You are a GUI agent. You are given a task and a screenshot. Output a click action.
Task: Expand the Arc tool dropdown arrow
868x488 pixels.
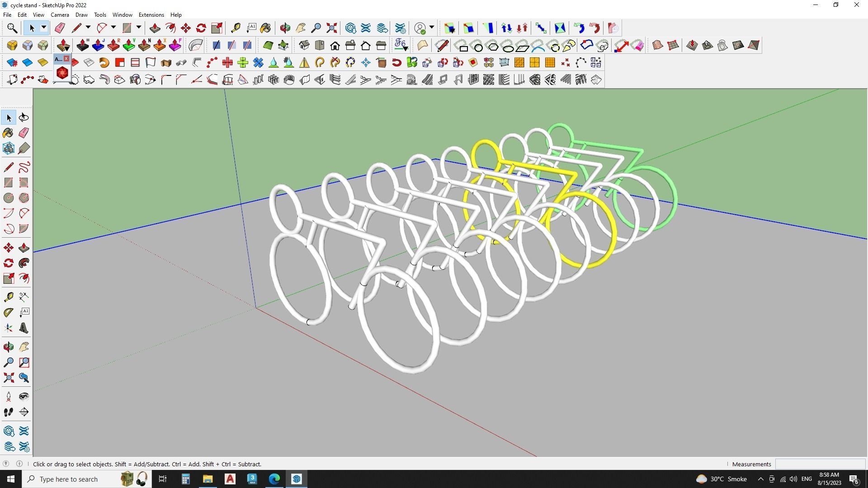(113, 28)
